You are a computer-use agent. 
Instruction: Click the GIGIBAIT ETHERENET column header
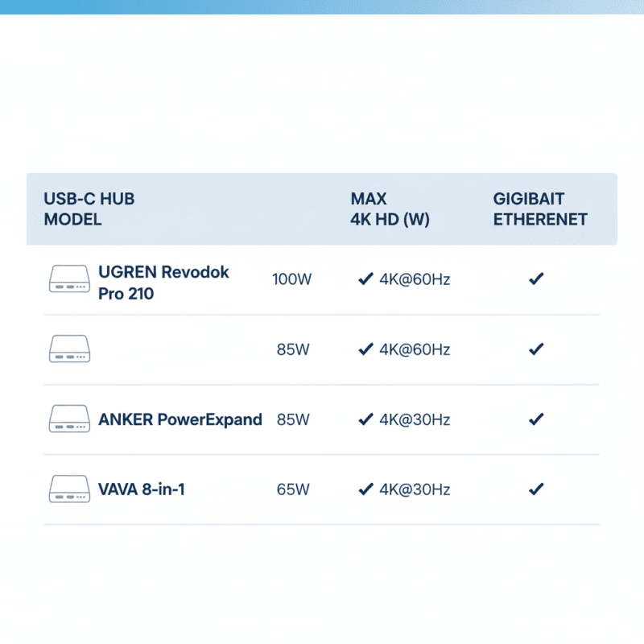click(x=540, y=209)
